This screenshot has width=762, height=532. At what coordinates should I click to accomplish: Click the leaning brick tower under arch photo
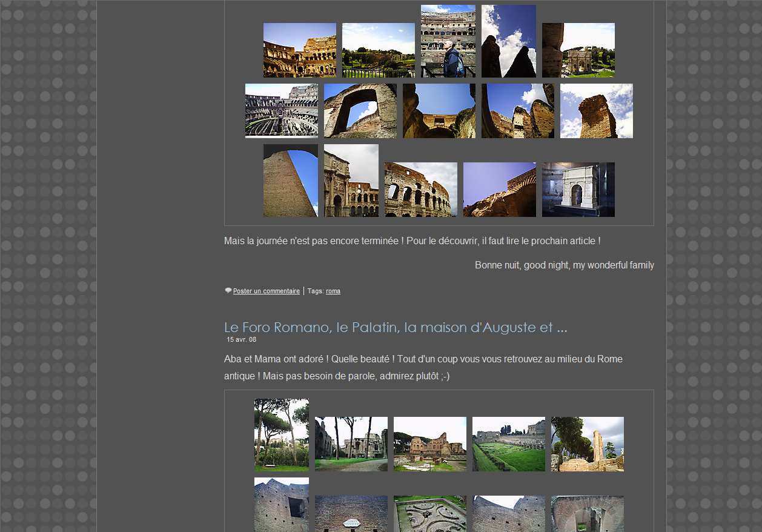click(x=290, y=181)
